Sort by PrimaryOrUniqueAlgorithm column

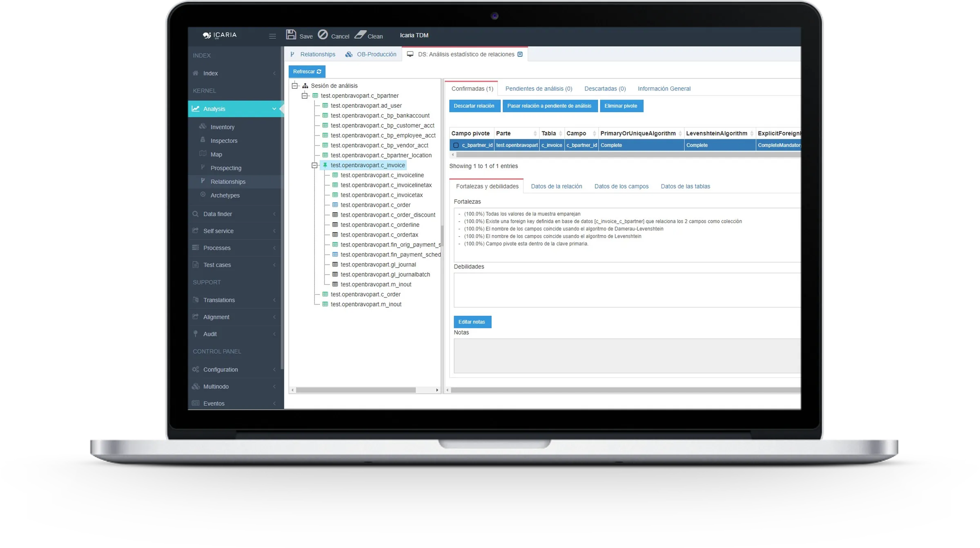[x=641, y=133]
